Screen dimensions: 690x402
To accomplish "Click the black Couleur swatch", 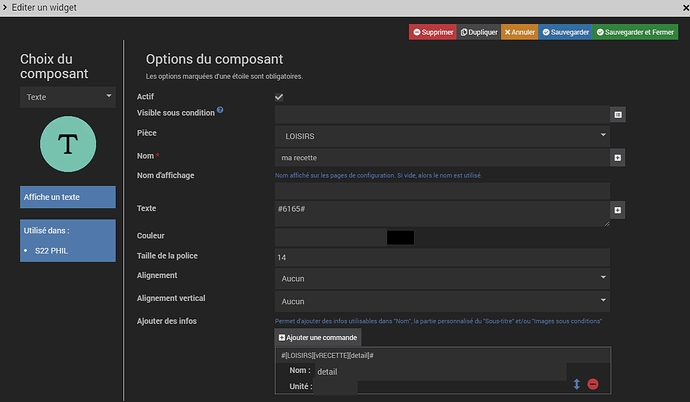I will click(399, 237).
